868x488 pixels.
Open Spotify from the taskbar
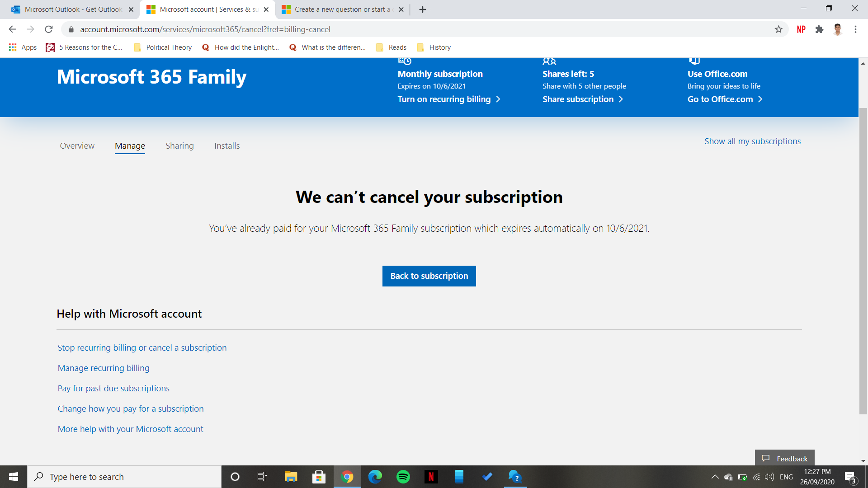403,477
